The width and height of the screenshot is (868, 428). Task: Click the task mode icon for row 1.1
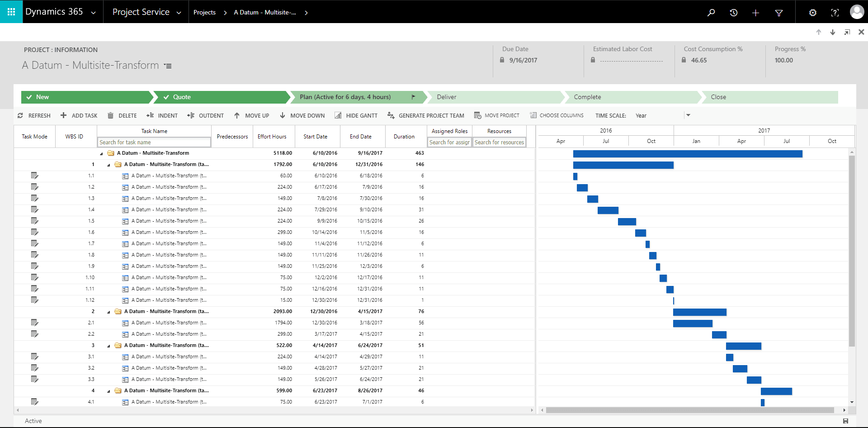point(34,176)
